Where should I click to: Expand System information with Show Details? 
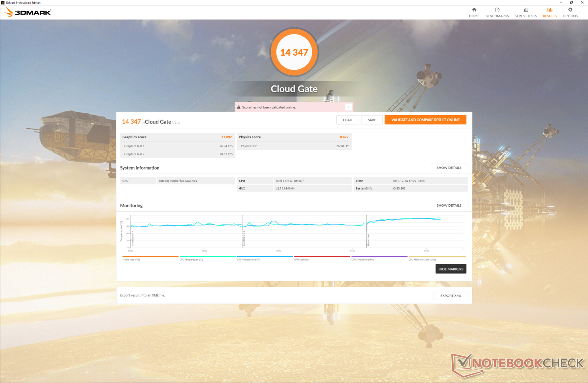[449, 168]
